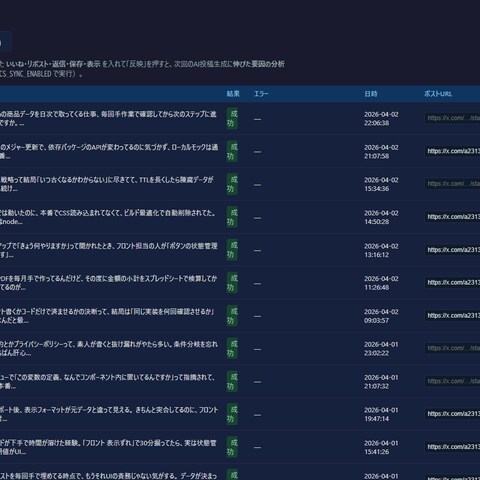Click post text mentioning 表示フォーマットが元データと
The image size is (480, 480).
tap(109, 414)
